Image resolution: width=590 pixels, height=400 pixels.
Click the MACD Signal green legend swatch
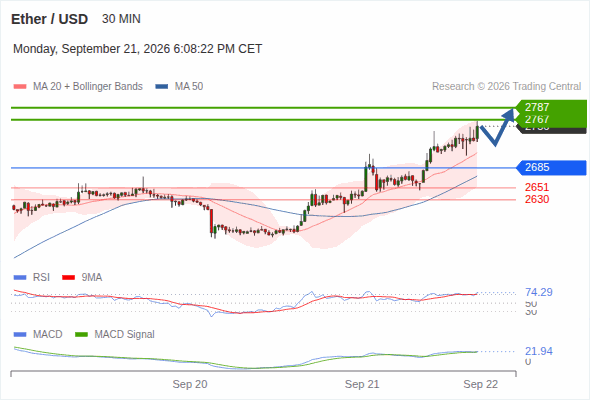click(x=81, y=335)
